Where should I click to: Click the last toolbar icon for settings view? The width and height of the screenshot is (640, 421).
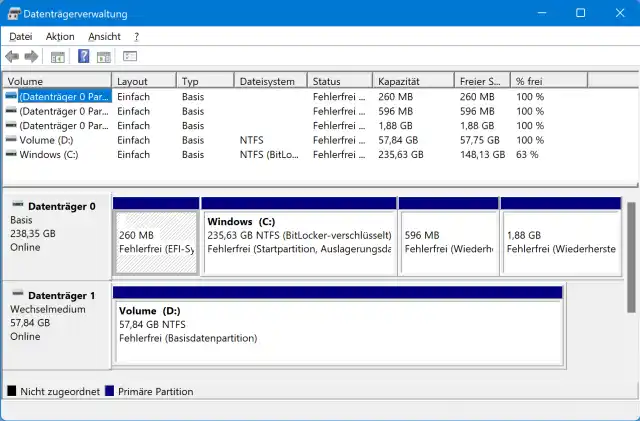pos(130,56)
